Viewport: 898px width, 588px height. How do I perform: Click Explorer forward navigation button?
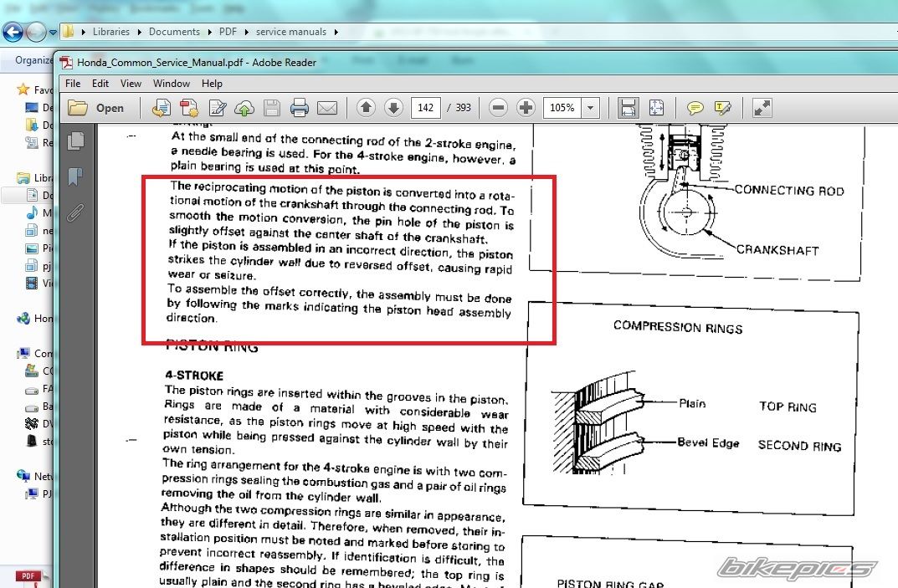coord(36,32)
